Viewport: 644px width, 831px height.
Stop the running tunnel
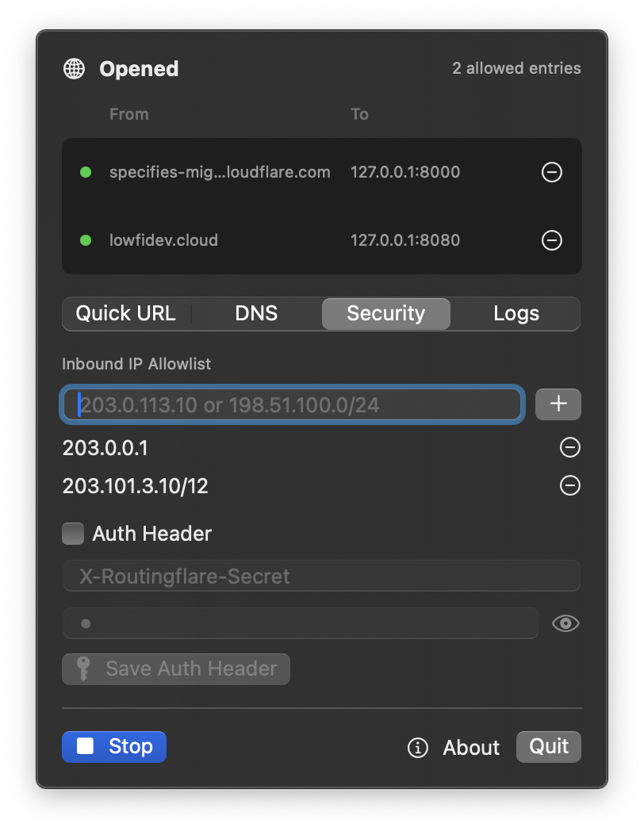click(114, 747)
